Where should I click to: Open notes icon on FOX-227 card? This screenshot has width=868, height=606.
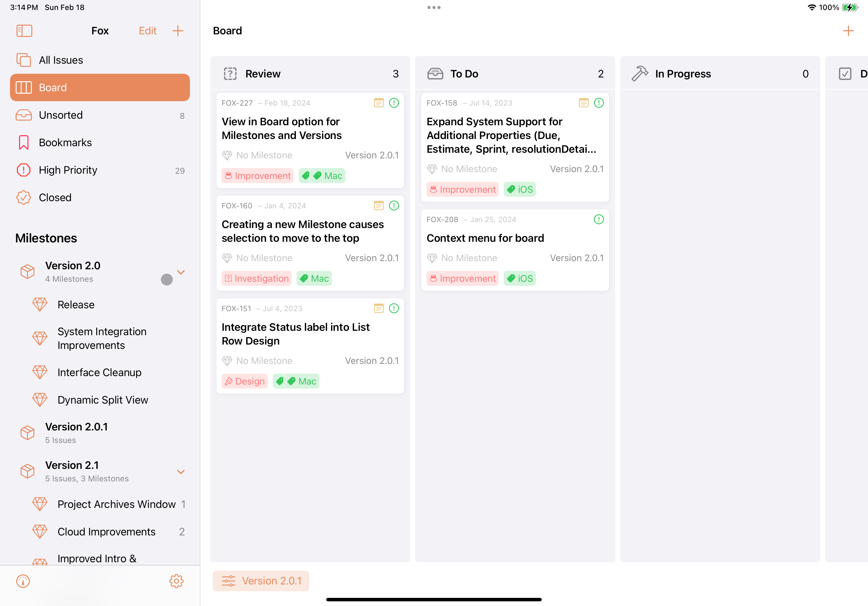[378, 103]
